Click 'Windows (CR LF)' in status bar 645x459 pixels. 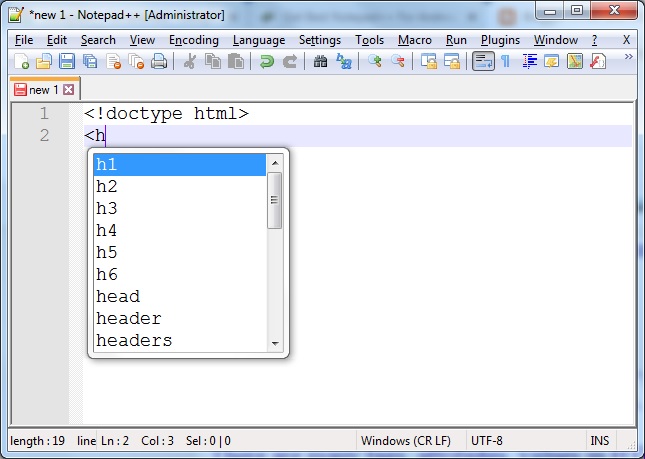(406, 441)
